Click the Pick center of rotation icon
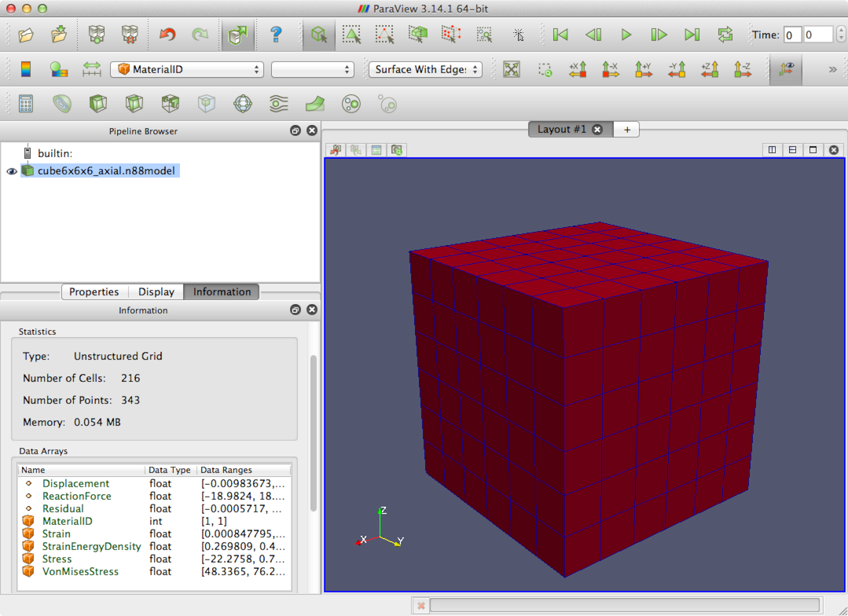Viewport: 848px width, 616px height. pos(518,35)
